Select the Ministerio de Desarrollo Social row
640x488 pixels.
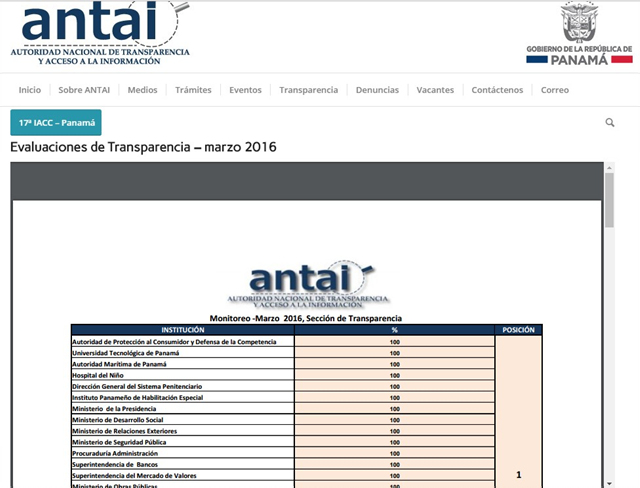tap(283, 420)
